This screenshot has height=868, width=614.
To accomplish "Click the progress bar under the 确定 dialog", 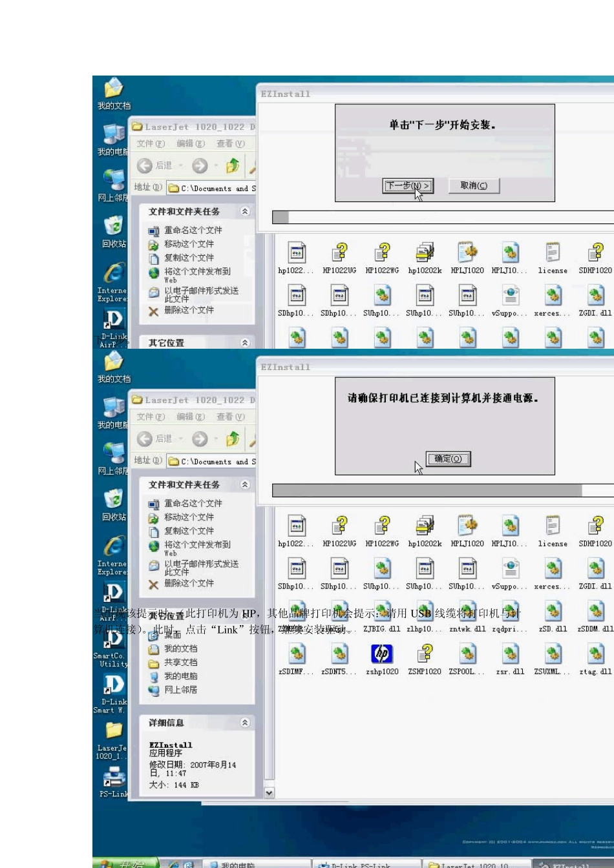I will point(443,491).
